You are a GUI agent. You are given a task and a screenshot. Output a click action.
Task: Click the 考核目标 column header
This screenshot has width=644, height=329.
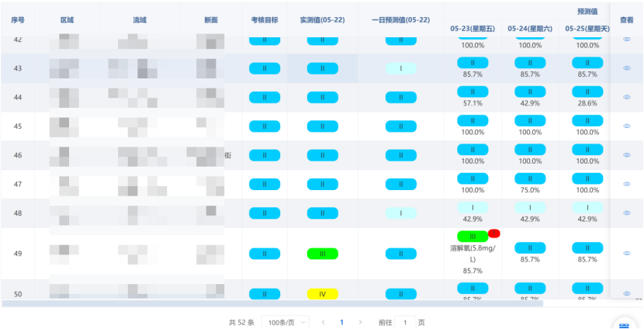265,19
